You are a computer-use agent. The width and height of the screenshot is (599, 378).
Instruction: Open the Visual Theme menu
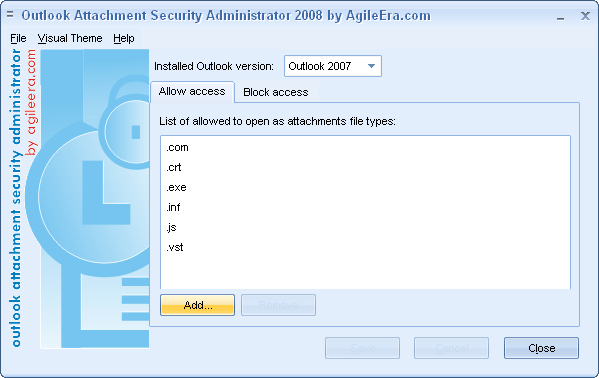click(x=70, y=38)
